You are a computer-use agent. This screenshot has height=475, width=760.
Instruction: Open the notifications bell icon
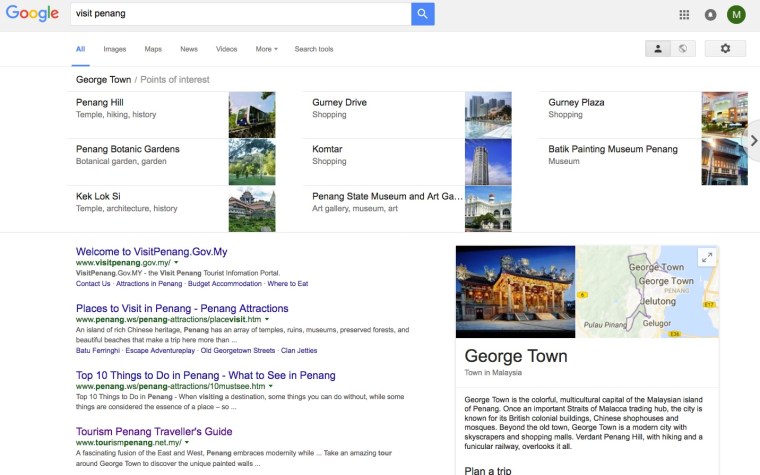pos(710,15)
